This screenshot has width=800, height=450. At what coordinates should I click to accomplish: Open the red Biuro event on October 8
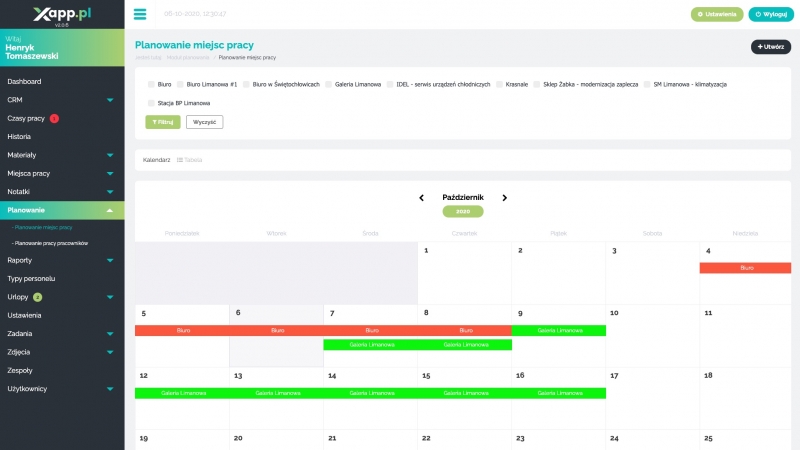tap(465, 331)
